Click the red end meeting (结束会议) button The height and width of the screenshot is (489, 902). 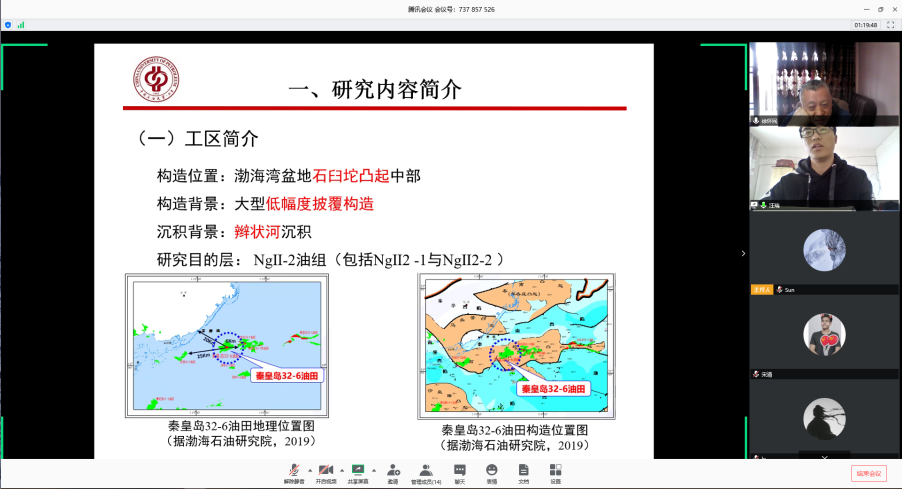(x=868, y=473)
